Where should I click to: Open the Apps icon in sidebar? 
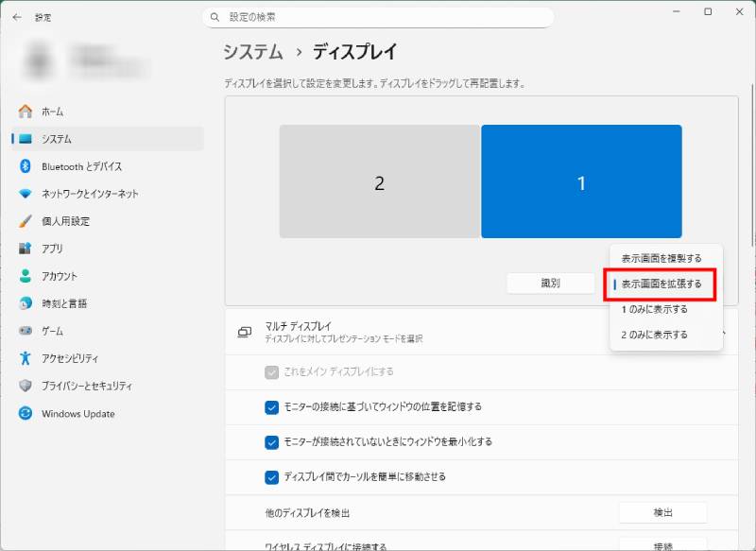[x=26, y=249]
